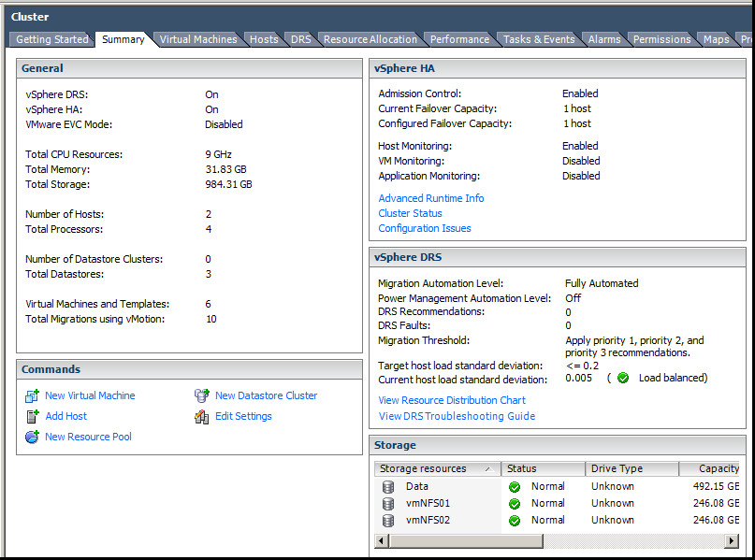Select the Data datastore row name

coord(417,486)
